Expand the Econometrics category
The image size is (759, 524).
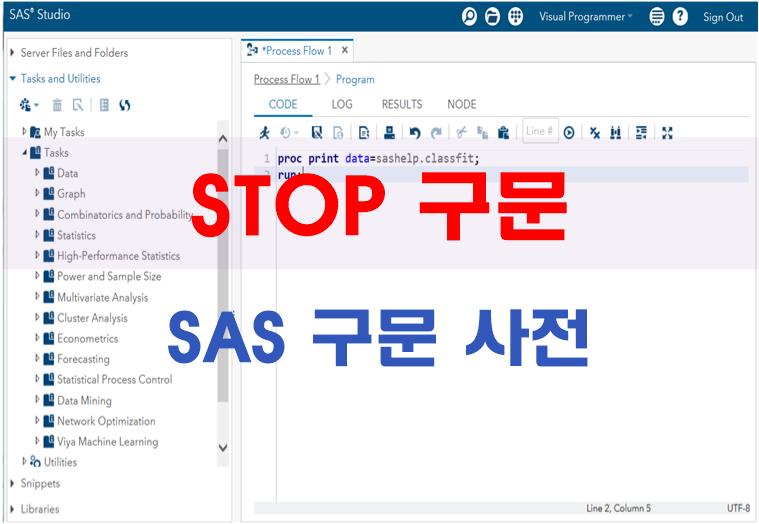(x=37, y=338)
